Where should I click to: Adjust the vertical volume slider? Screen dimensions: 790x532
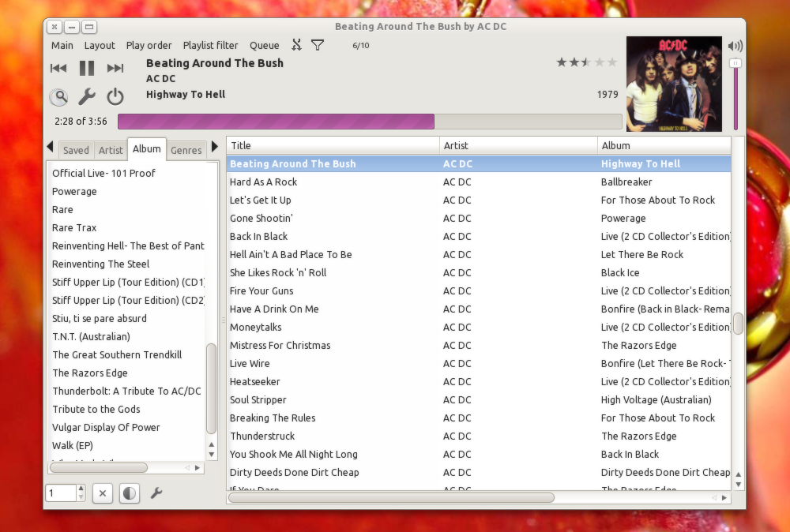click(735, 93)
